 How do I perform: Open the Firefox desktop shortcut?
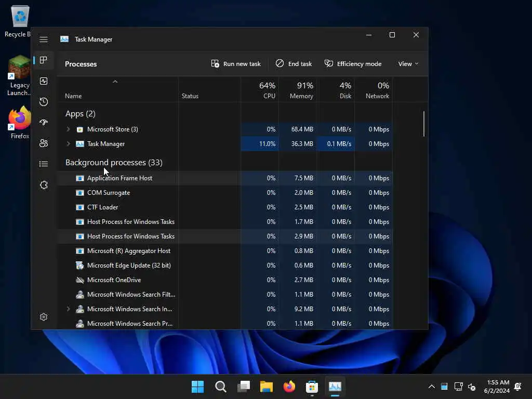pyautogui.click(x=19, y=123)
